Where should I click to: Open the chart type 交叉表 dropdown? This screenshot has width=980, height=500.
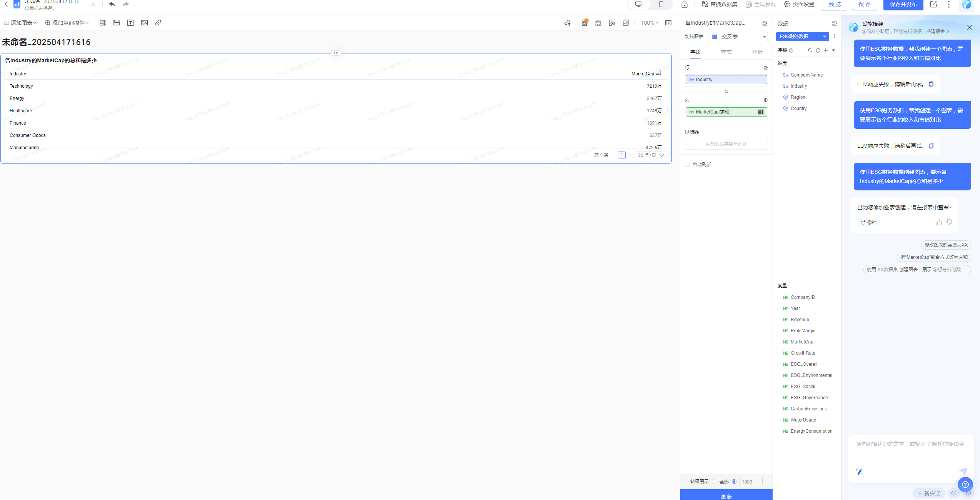[738, 37]
